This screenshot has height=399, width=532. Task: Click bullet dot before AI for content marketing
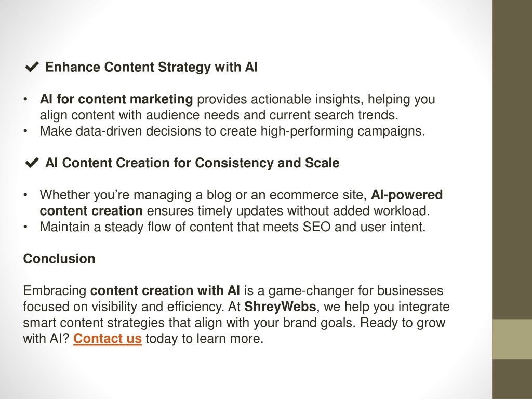[x=25, y=99]
